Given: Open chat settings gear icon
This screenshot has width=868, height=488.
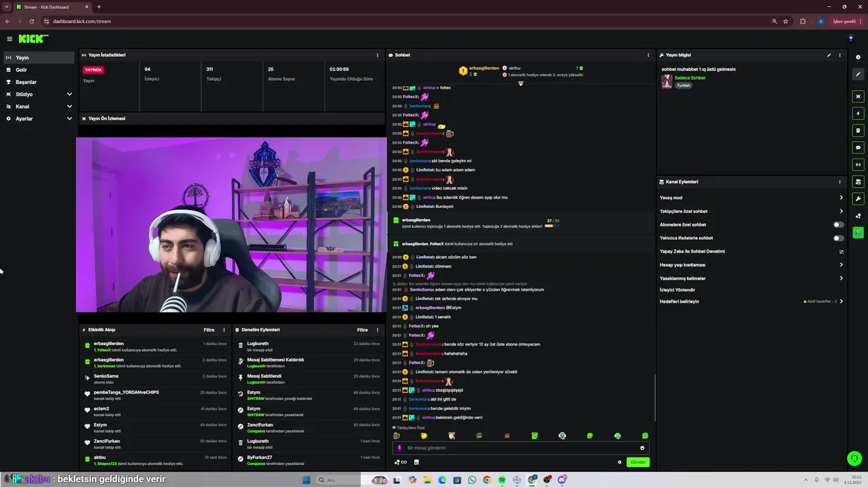Looking at the screenshot, I should tap(619, 462).
